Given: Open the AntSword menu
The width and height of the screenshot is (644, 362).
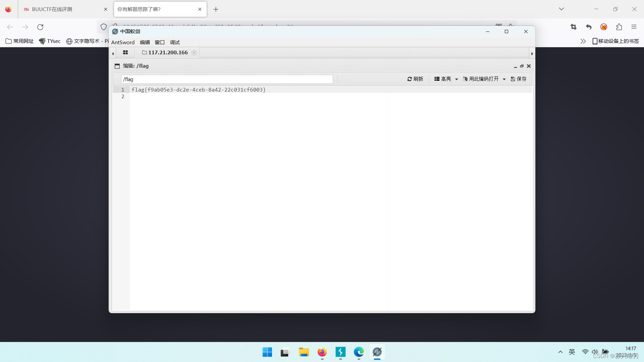Looking at the screenshot, I should (123, 42).
